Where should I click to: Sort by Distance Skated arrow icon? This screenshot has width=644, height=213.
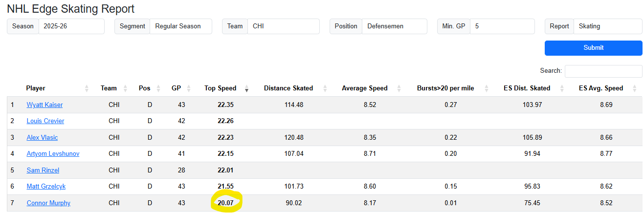click(324, 88)
